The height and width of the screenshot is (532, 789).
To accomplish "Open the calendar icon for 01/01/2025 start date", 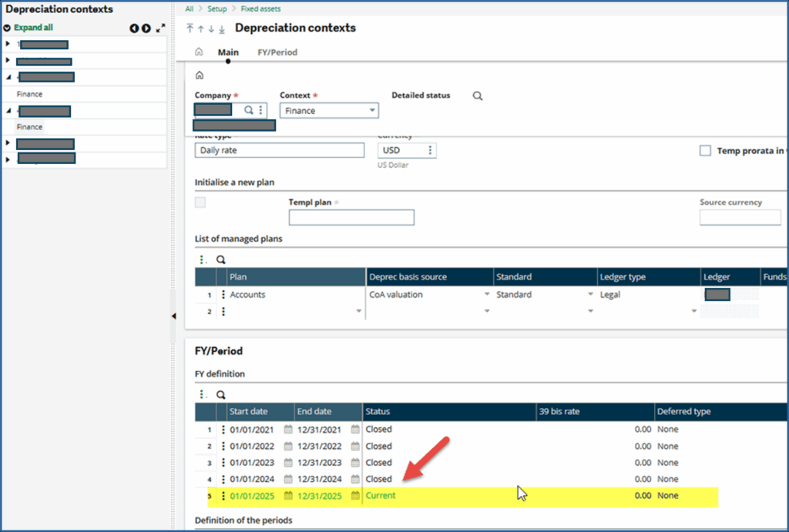I will tap(288, 496).
